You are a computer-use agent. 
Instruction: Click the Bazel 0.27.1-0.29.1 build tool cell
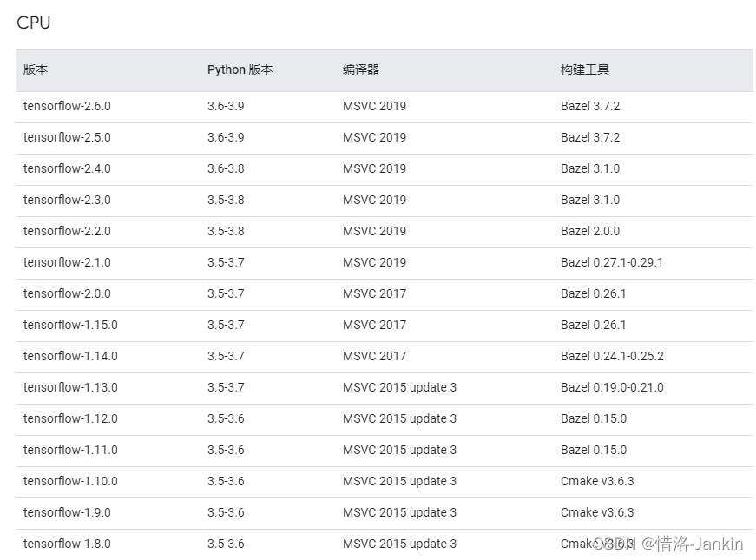[611, 262]
